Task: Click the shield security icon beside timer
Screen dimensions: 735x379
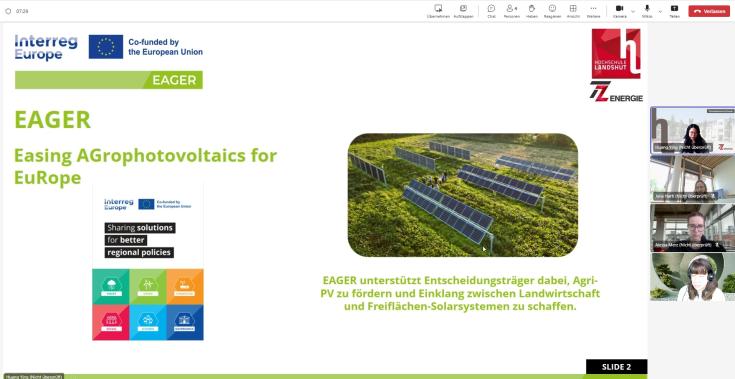Action: point(8,11)
